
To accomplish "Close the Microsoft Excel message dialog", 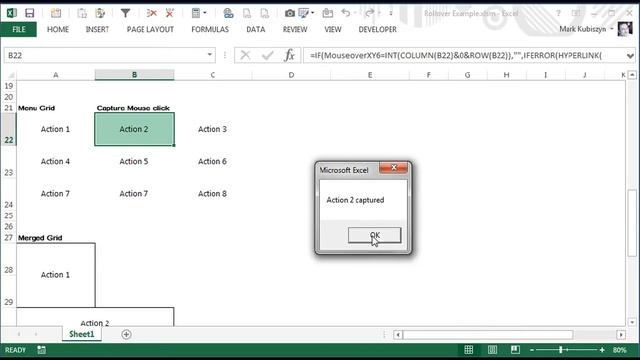I will [x=393, y=168].
